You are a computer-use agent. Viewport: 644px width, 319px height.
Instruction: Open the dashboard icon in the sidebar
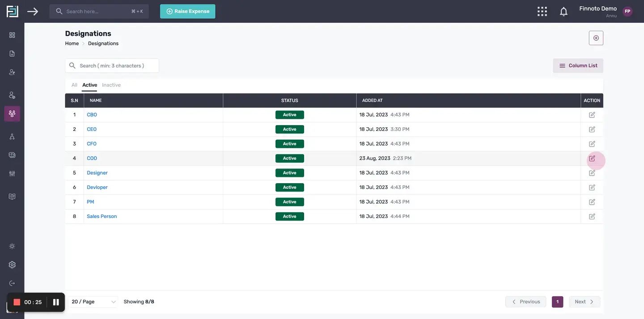pos(12,35)
